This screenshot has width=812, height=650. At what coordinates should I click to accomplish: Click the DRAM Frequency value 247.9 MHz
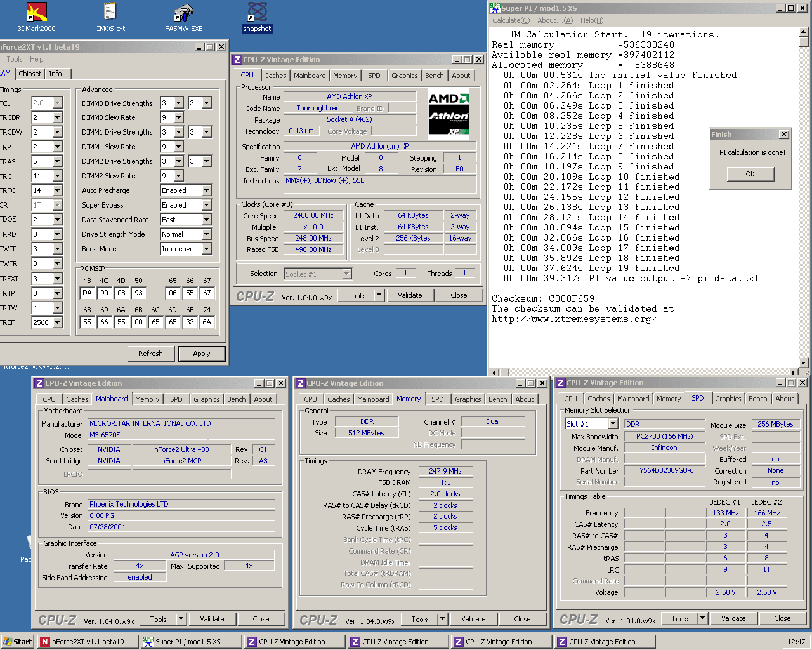[445, 471]
